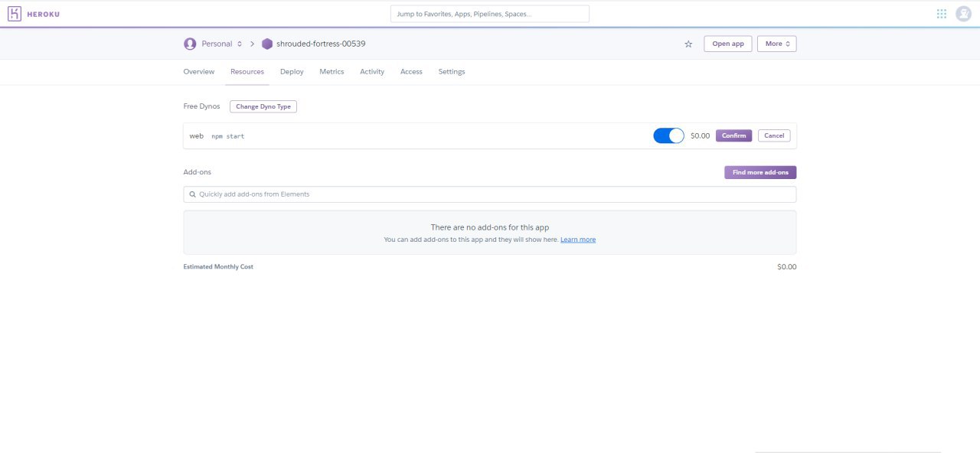Click the Add-ons section heading
This screenshot has width=980, height=453.
tap(198, 172)
